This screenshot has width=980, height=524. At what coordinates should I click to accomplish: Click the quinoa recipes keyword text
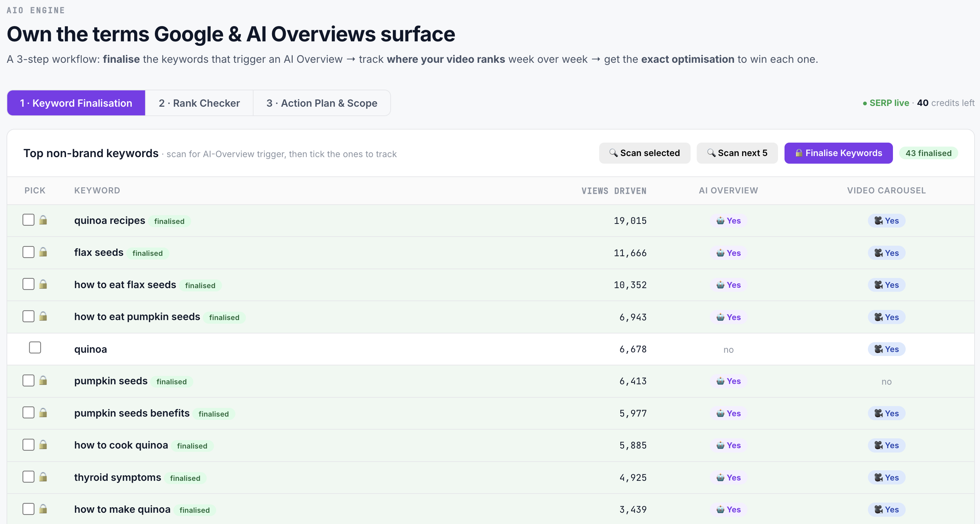[x=110, y=221]
